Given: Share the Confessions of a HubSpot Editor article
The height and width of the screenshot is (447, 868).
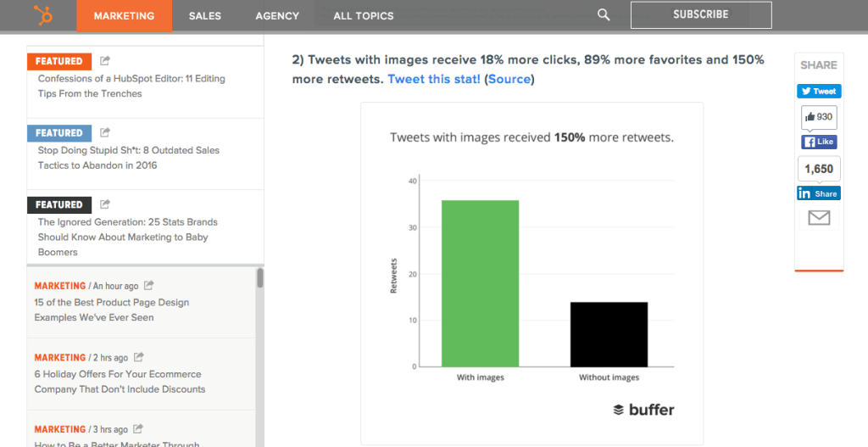Looking at the screenshot, I should pyautogui.click(x=105, y=60).
